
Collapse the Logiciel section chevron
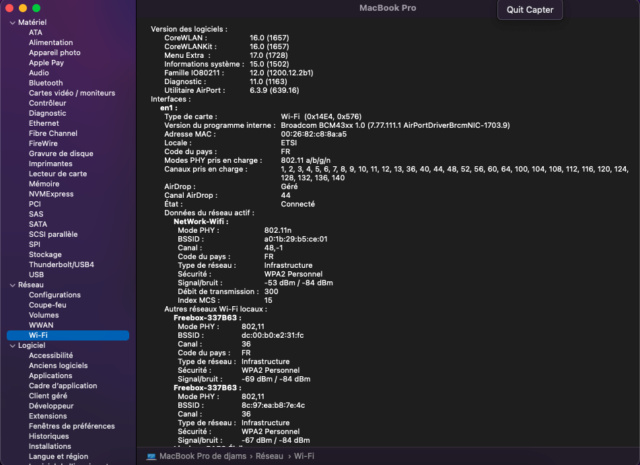point(12,346)
